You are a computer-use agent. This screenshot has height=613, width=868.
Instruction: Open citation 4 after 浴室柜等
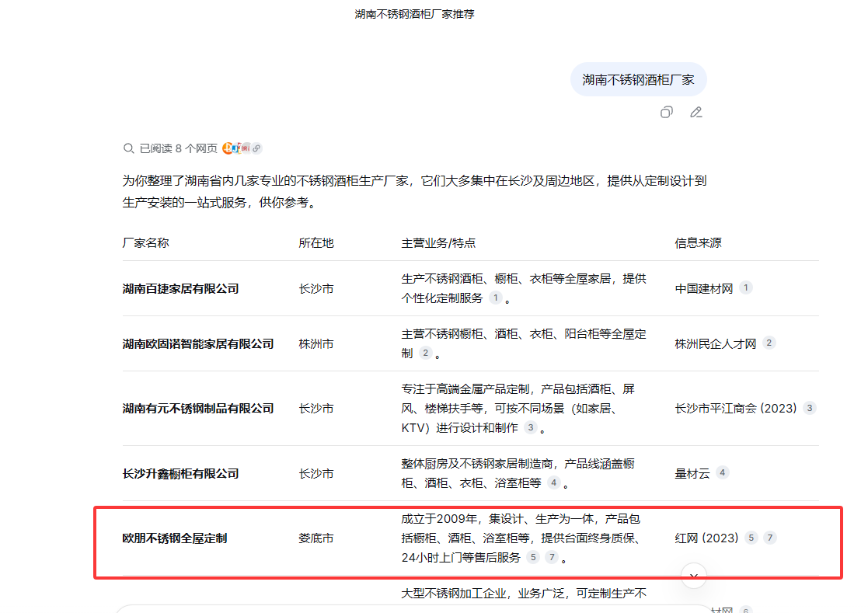tap(553, 483)
